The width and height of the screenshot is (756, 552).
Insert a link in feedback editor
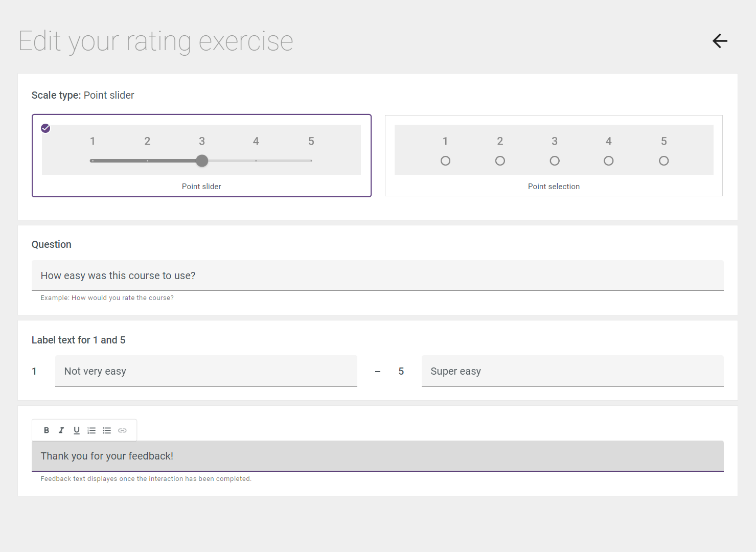[x=122, y=430]
